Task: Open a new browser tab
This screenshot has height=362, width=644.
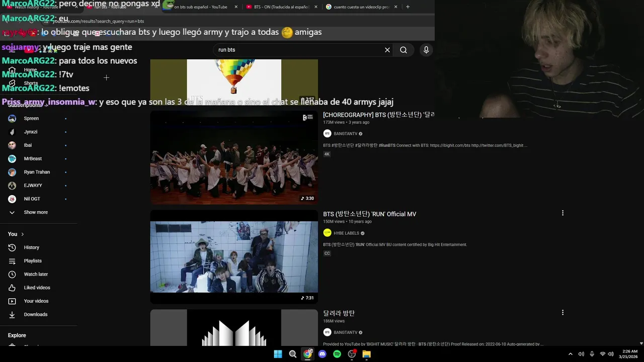Action: tap(408, 7)
